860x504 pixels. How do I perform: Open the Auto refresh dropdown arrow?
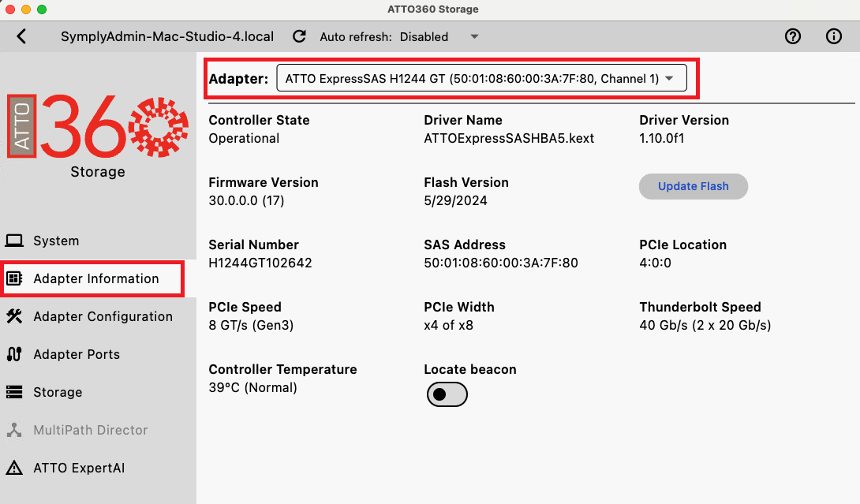474,37
